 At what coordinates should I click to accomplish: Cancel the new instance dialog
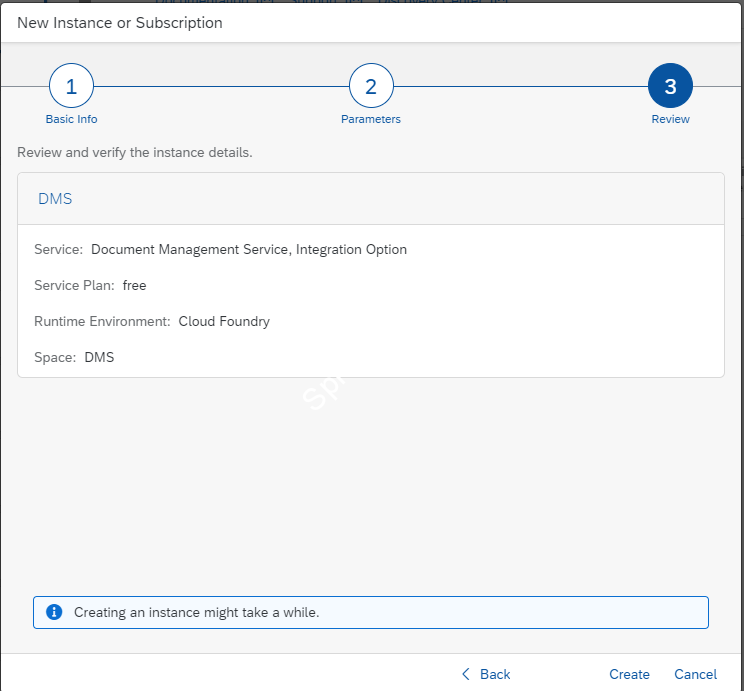(x=696, y=674)
